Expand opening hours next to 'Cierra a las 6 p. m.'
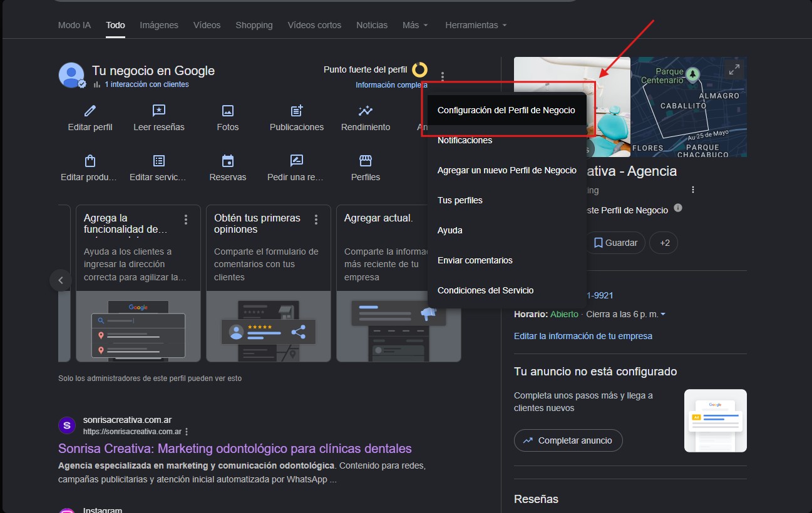 [663, 314]
